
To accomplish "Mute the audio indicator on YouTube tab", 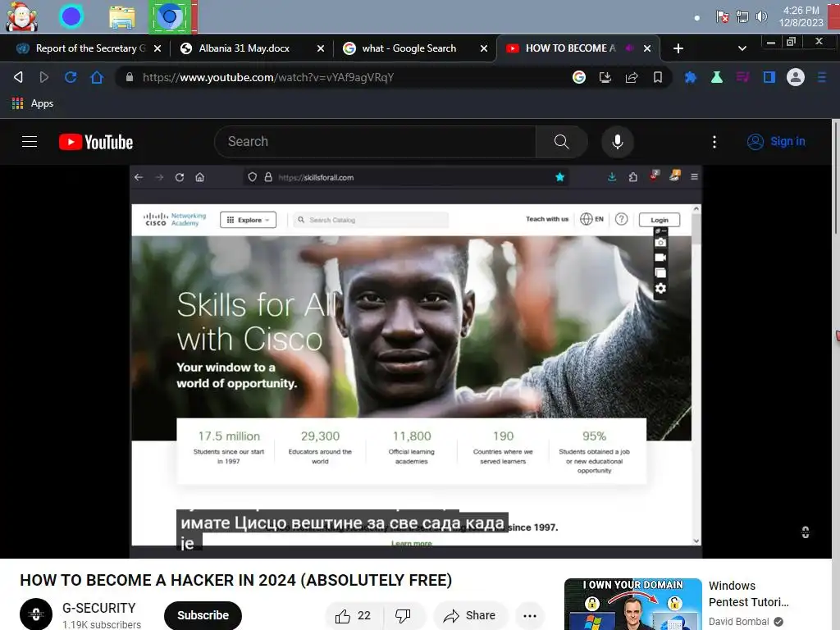I will 630,48.
